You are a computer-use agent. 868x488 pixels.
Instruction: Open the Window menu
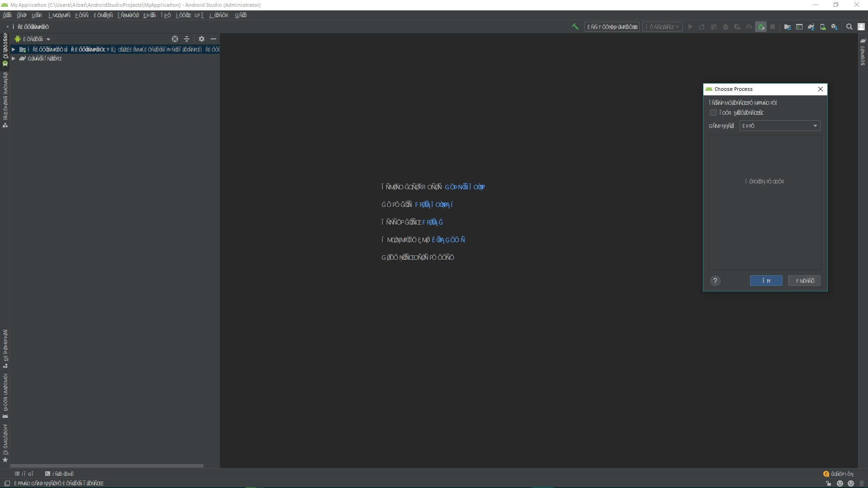pos(219,15)
